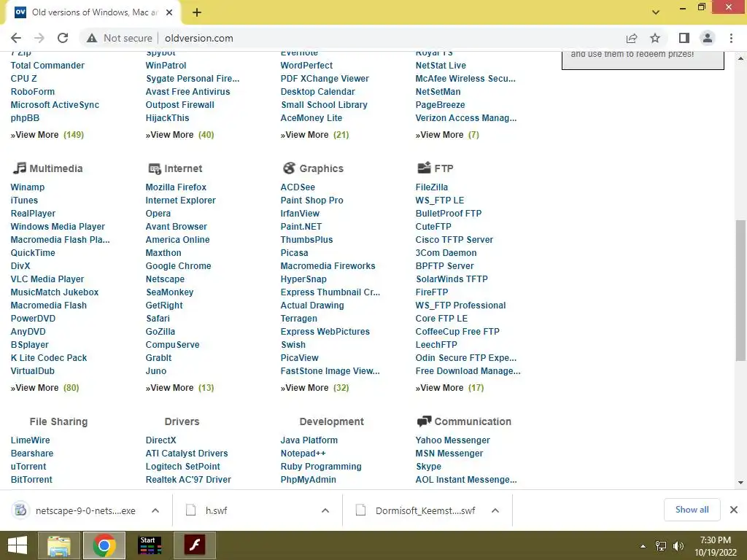
Task: Click the network tray icon
Action: (661, 546)
